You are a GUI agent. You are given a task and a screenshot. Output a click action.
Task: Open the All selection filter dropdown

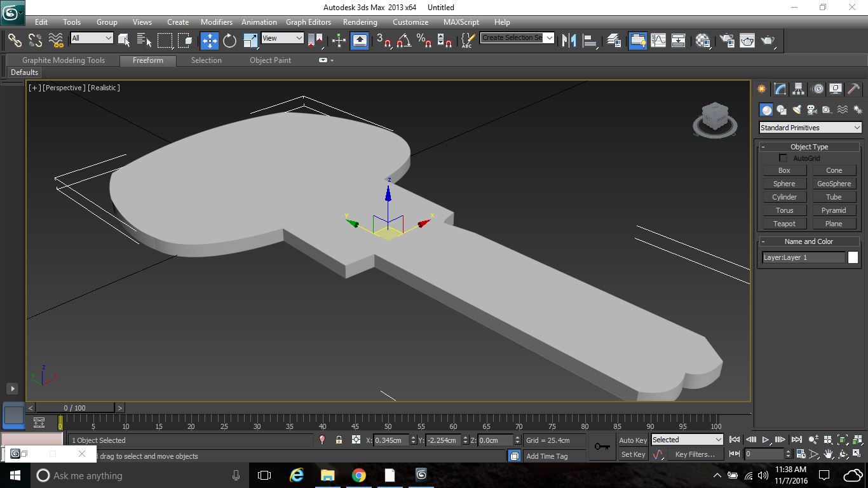coord(92,38)
